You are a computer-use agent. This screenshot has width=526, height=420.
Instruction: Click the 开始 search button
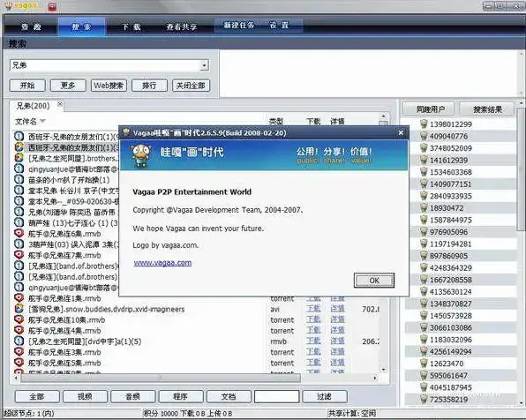click(x=27, y=86)
